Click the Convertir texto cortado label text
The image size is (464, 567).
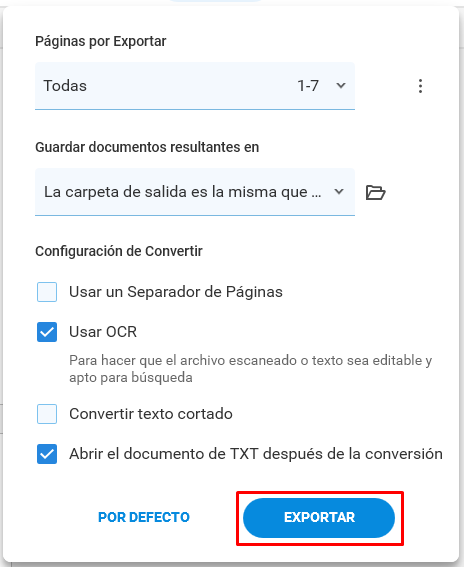(x=151, y=414)
